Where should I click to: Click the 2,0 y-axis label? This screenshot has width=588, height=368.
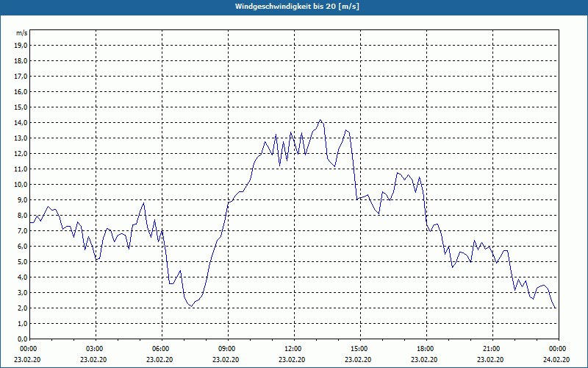[x=23, y=308]
